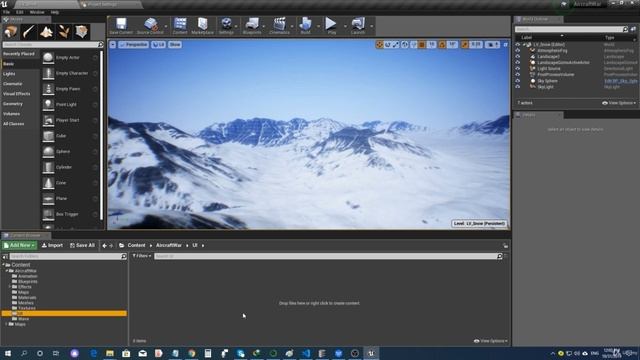
Task: Open the Add New dropdown
Action: (x=19, y=245)
